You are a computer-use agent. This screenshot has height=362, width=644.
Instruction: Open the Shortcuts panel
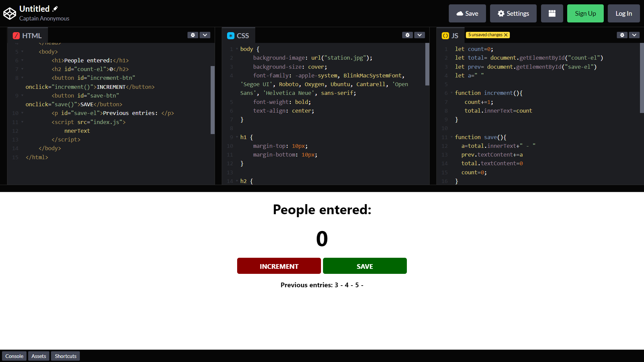tap(65, 356)
